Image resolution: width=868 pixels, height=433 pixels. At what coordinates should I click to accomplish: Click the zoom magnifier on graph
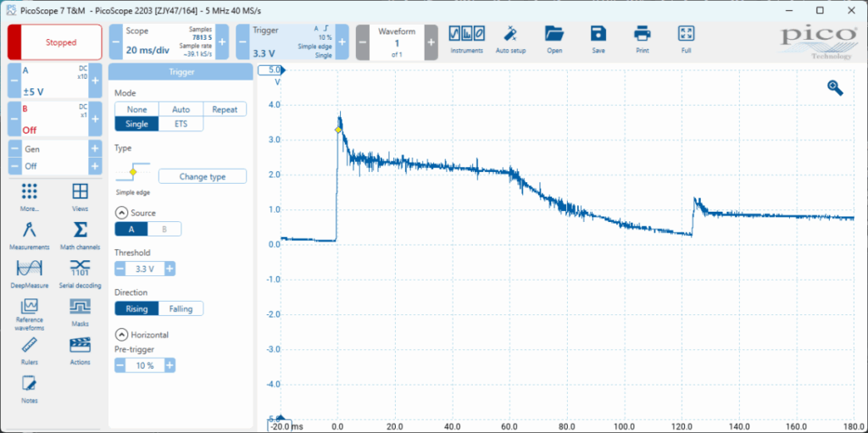click(835, 87)
